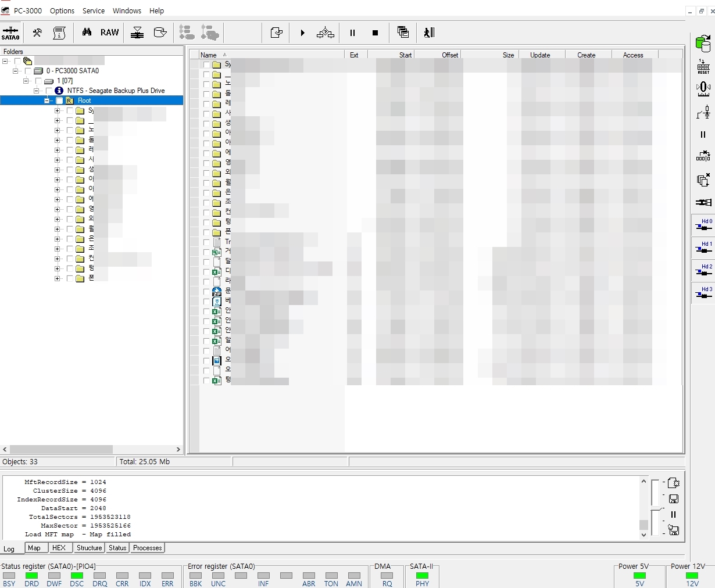Toggle the Hd 3 head button
The image size is (715, 588).
[x=703, y=293]
